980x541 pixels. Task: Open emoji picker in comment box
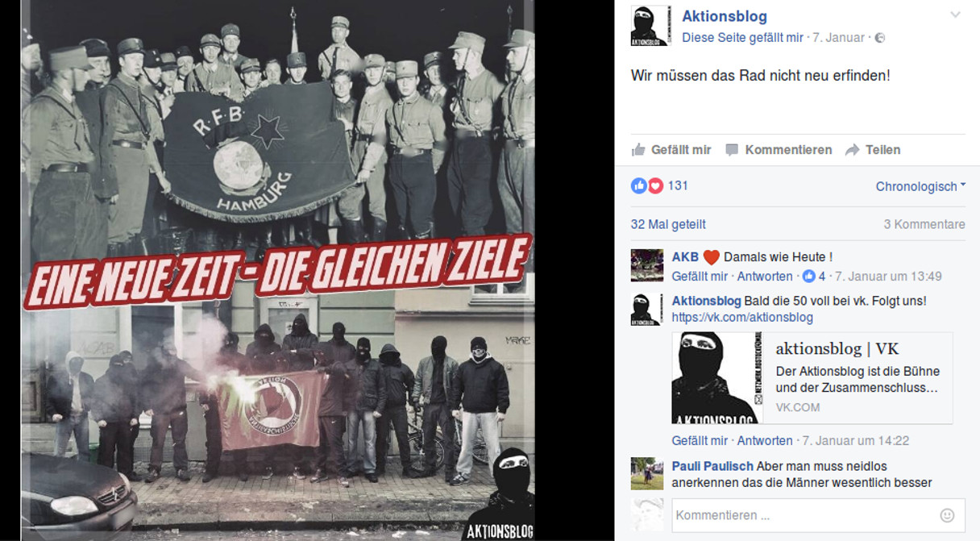[947, 515]
